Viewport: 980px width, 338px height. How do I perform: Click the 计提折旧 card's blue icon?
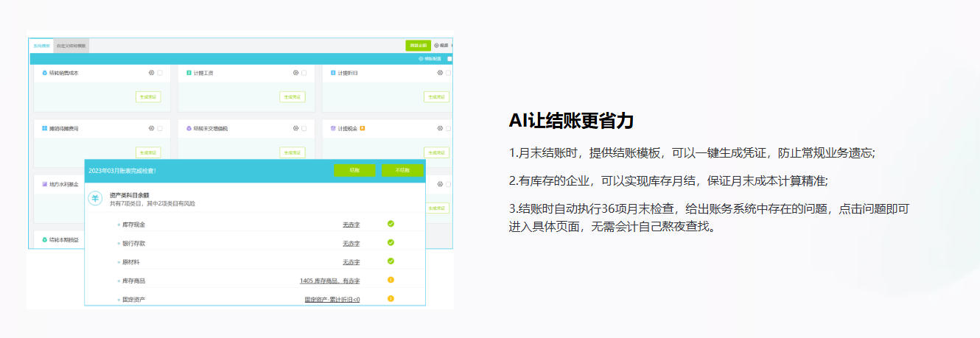coord(333,73)
